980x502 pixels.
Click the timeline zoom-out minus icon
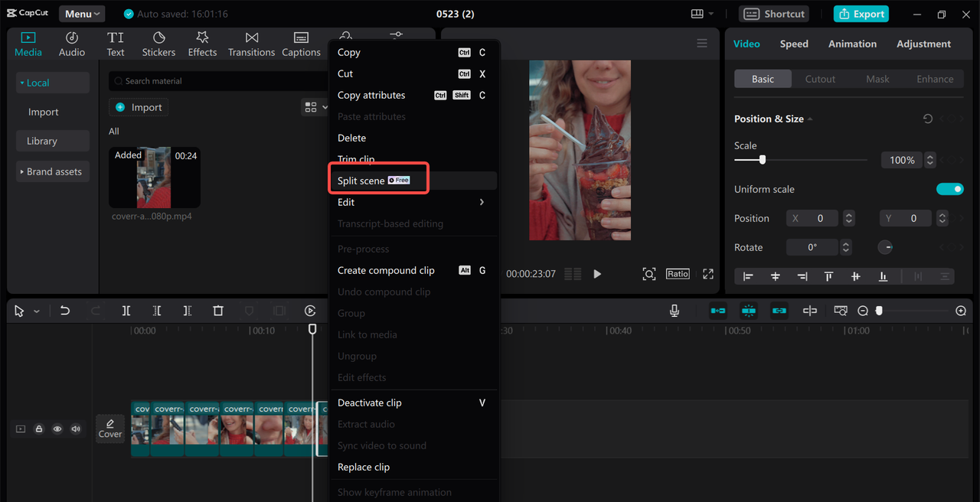[x=863, y=311]
